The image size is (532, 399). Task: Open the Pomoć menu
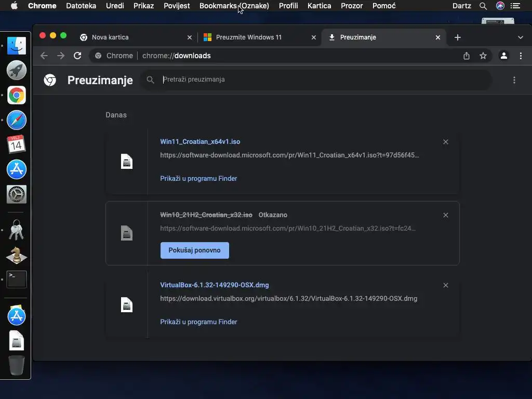pyautogui.click(x=384, y=6)
